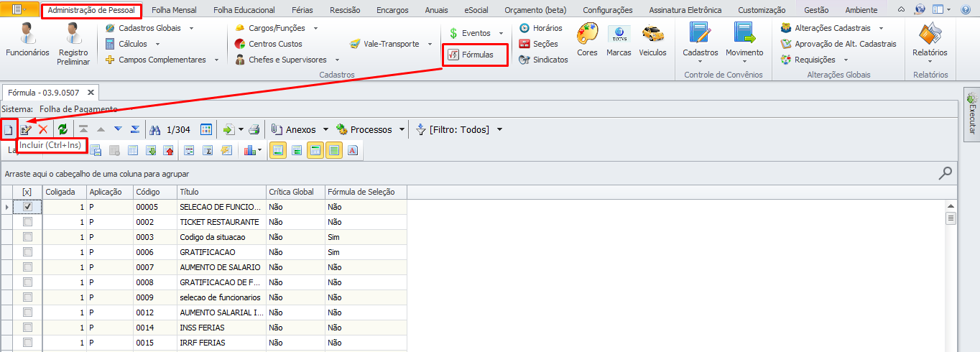Click the calendar grid view icon
Viewport: 980px width, 352px height.
coord(206,129)
